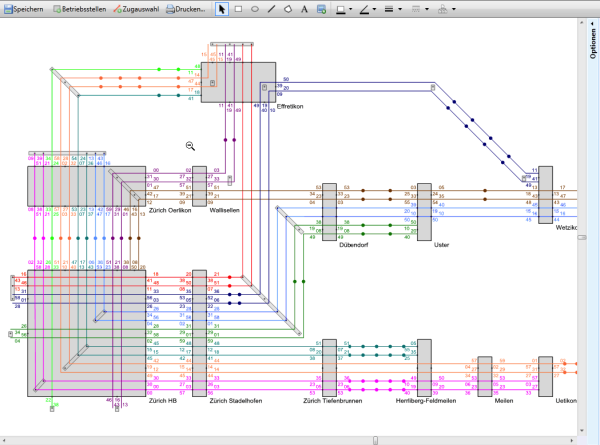The height and width of the screenshot is (445, 600).
Task: Click the Drucken... print button
Action: coord(187,8)
